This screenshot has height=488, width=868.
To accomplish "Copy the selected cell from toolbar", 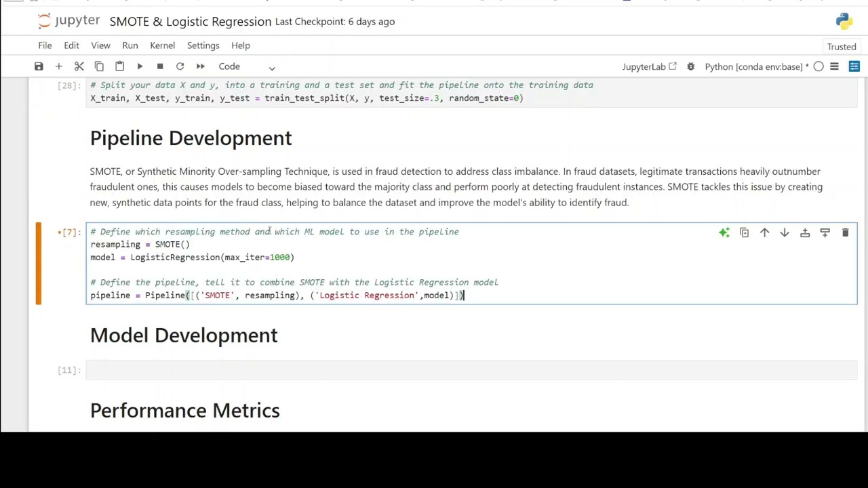I will 99,66.
